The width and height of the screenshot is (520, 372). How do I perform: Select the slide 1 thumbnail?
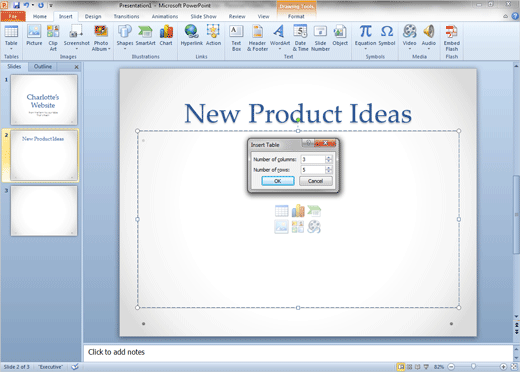pos(44,100)
